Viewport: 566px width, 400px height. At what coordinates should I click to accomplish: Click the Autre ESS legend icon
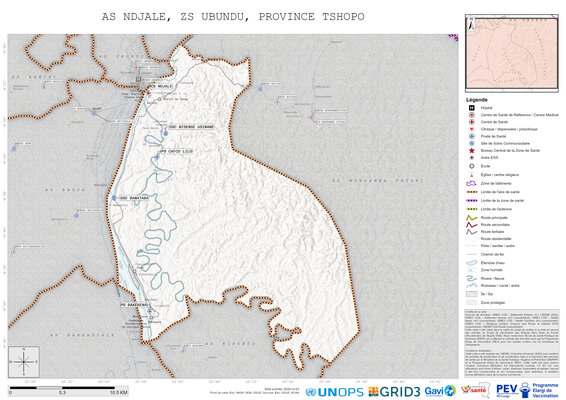tap(471, 158)
